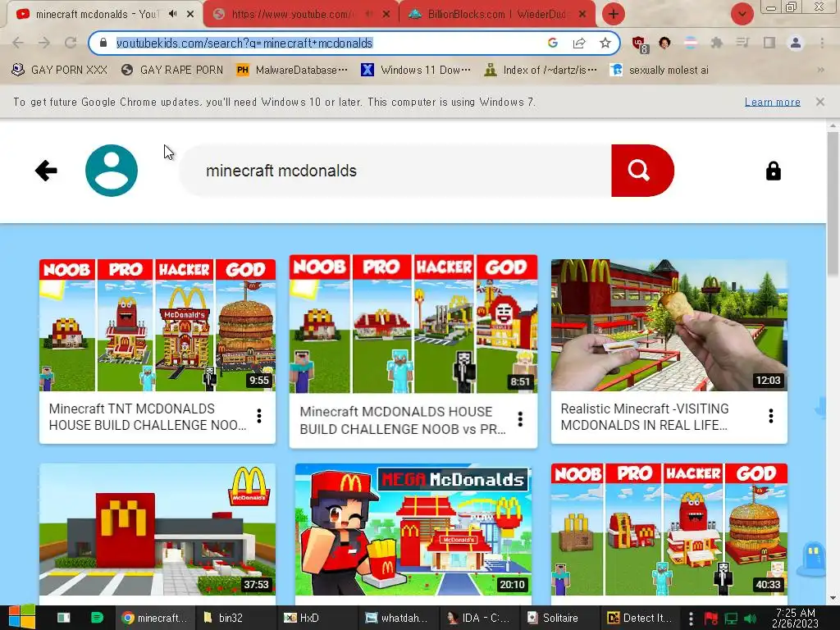The image size is (840, 630).
Task: Open the volume icon in system tray
Action: tap(750, 619)
